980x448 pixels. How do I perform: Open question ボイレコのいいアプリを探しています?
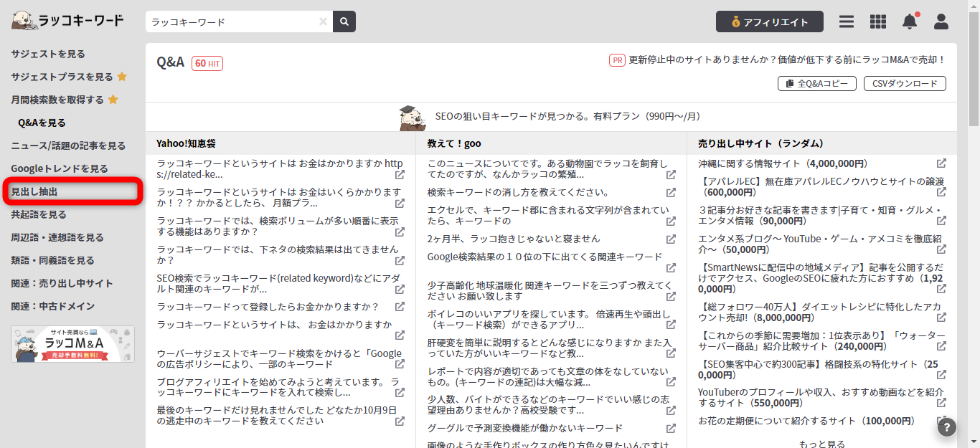click(548, 319)
